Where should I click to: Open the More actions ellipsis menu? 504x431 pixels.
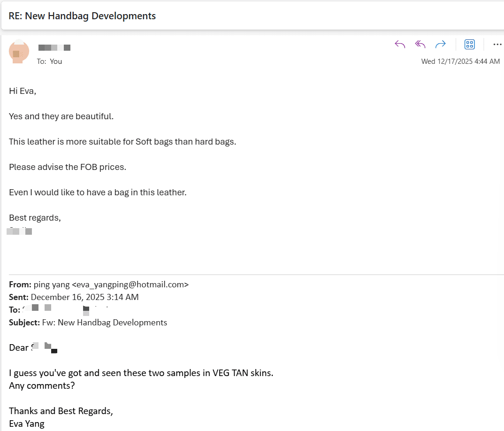pyautogui.click(x=497, y=45)
